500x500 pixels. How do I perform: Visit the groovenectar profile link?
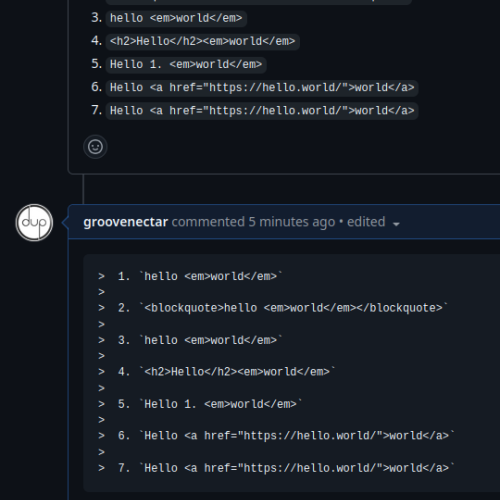coord(126,222)
